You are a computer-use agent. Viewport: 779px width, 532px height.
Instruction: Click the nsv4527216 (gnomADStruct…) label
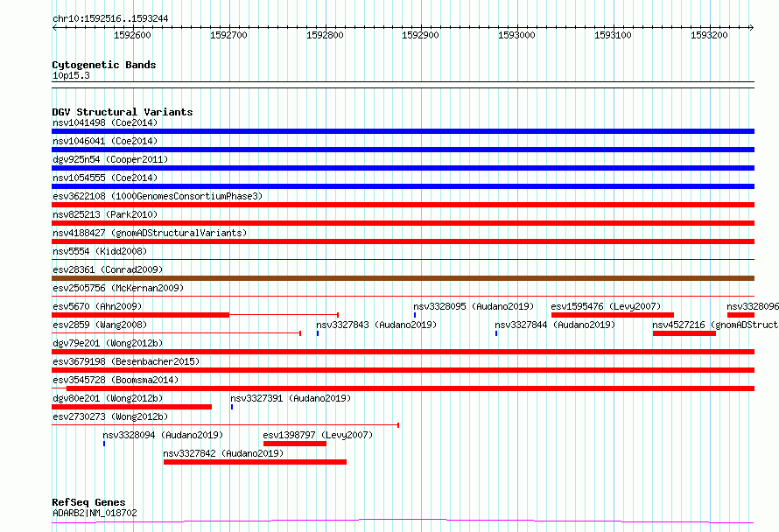point(715,325)
